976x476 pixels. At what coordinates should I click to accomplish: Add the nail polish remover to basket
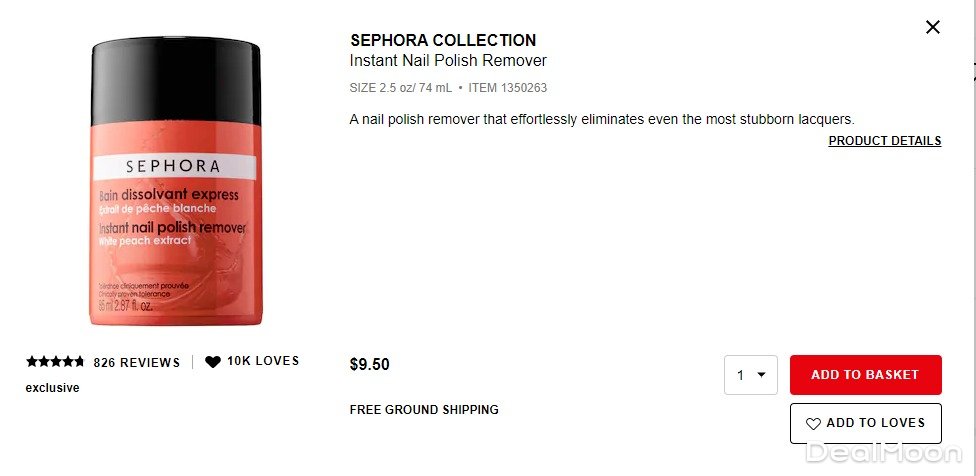point(865,375)
